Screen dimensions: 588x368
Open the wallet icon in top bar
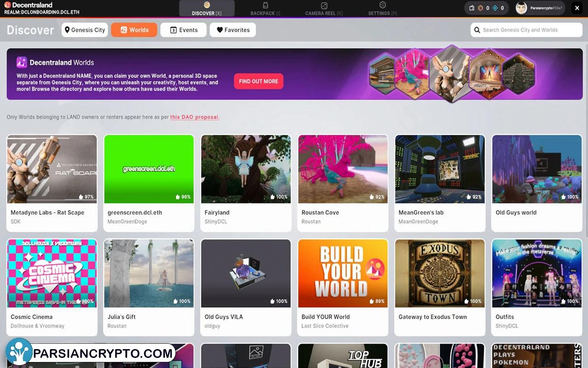pyautogui.click(x=472, y=8)
